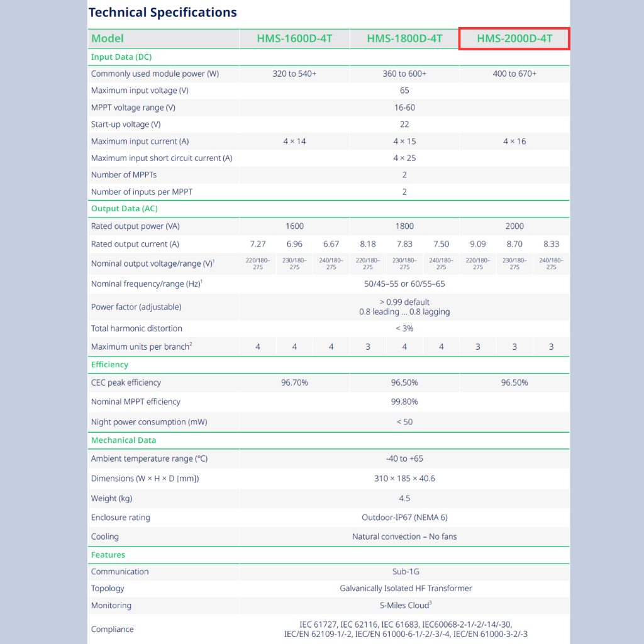Click the CEC peak efficiency 96.70% cell
The image size is (644, 644).
pyautogui.click(x=294, y=383)
